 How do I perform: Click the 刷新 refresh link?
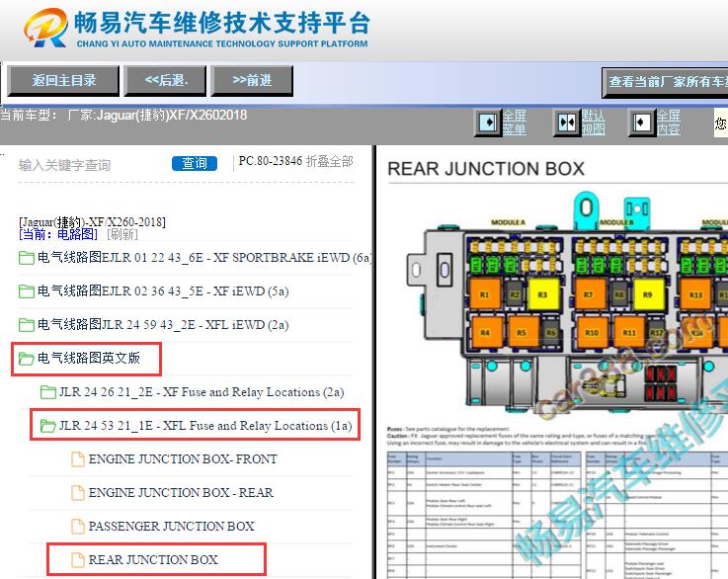(x=122, y=234)
